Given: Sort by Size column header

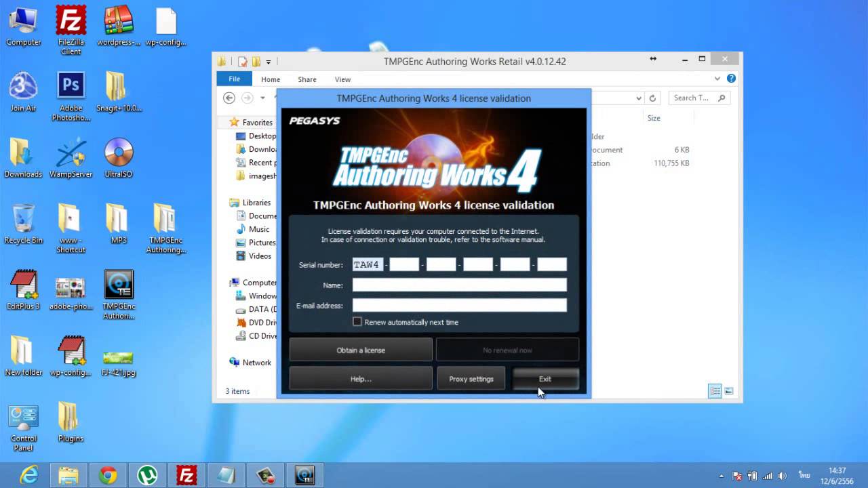Looking at the screenshot, I should (x=654, y=118).
